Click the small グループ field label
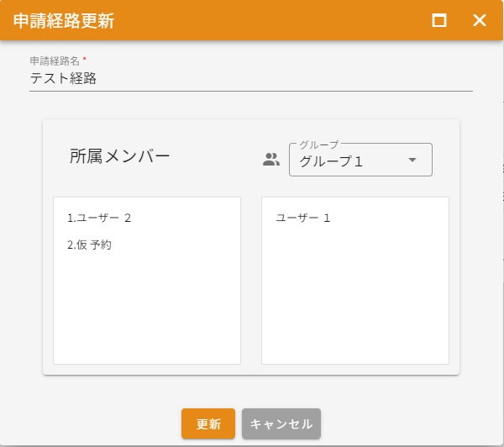This screenshot has height=447, width=504. [318, 145]
